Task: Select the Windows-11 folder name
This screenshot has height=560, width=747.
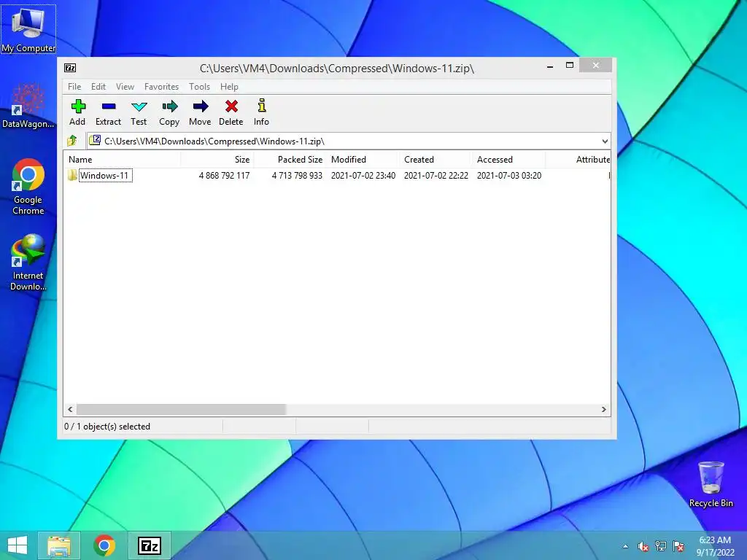Action: (105, 175)
